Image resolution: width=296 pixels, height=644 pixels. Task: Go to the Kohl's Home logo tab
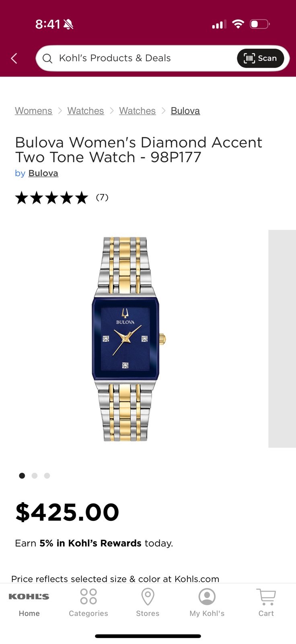(x=29, y=603)
